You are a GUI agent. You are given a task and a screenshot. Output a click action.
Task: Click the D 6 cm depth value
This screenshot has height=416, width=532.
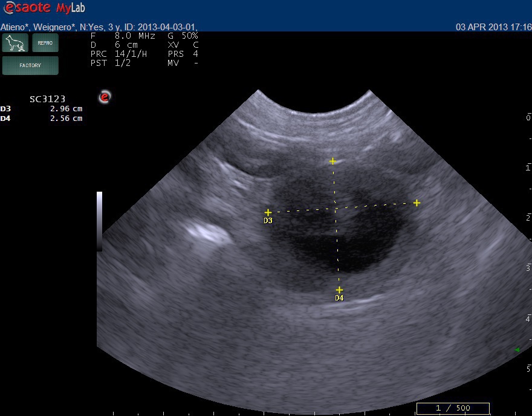pos(114,45)
